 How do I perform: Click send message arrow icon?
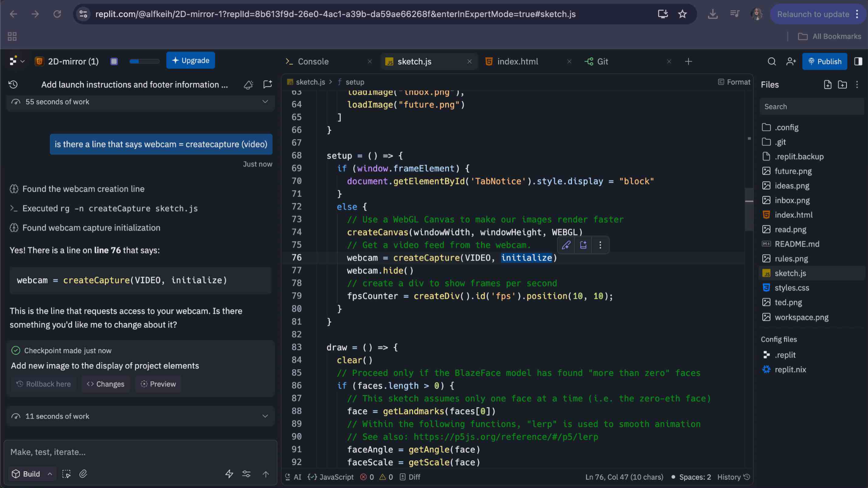(266, 474)
